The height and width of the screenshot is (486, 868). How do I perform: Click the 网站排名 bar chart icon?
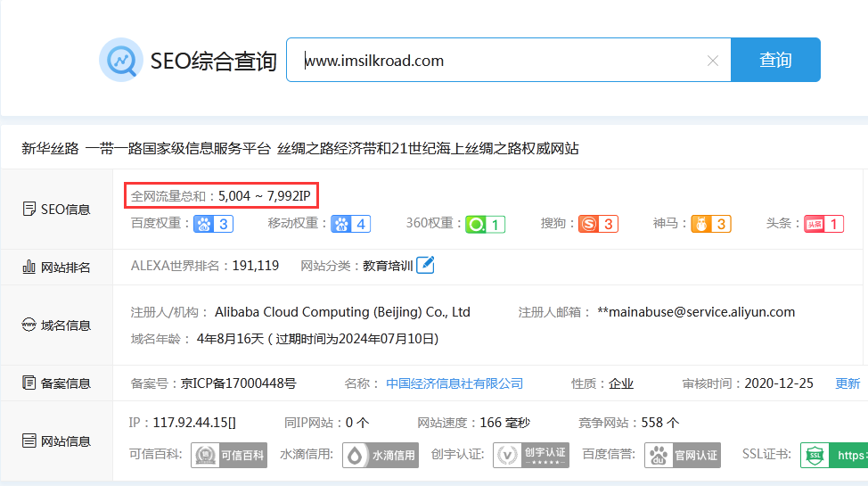click(29, 268)
